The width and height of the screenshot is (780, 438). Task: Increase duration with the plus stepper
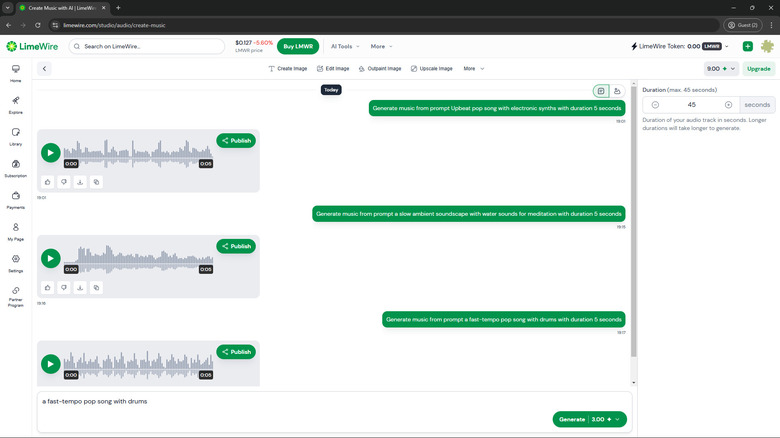(728, 105)
